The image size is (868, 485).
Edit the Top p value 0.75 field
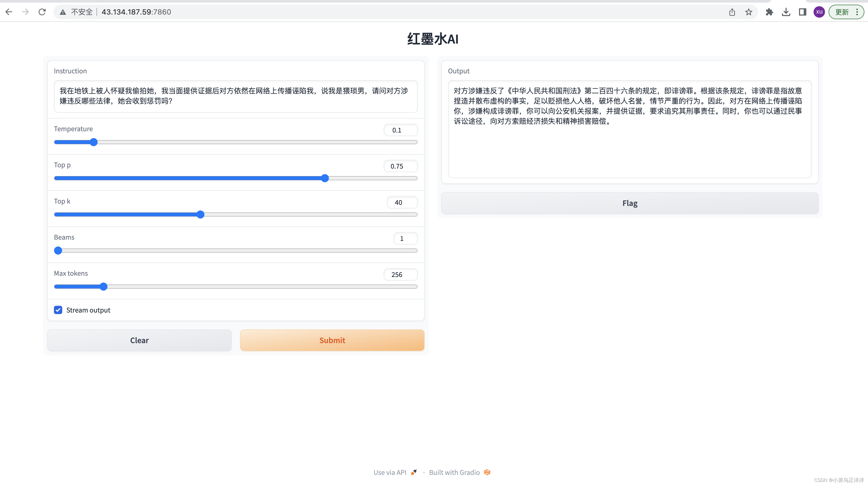coord(400,166)
